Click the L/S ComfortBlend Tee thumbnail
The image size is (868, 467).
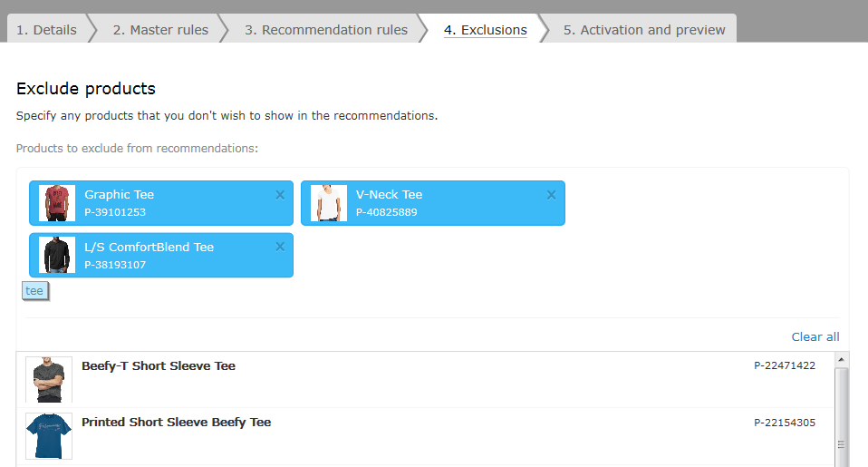point(57,256)
